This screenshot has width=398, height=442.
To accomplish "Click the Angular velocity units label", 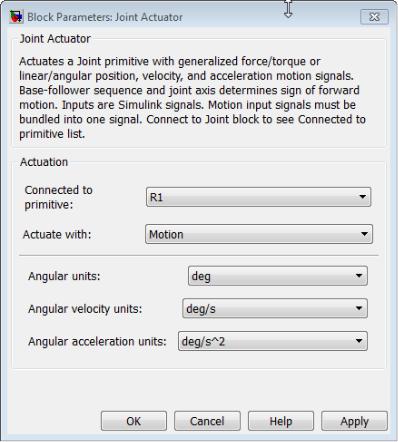I will 85,309.
